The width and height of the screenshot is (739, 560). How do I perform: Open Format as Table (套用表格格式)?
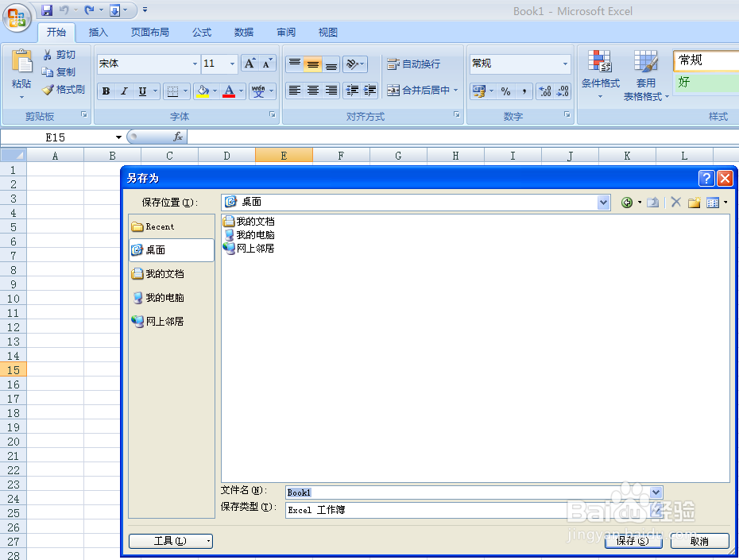tap(646, 75)
